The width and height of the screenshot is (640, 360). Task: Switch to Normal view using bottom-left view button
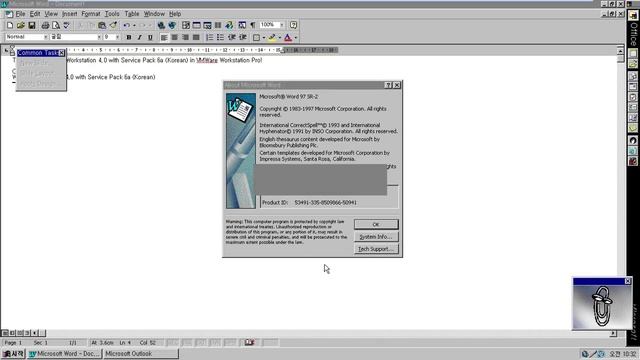5,333
